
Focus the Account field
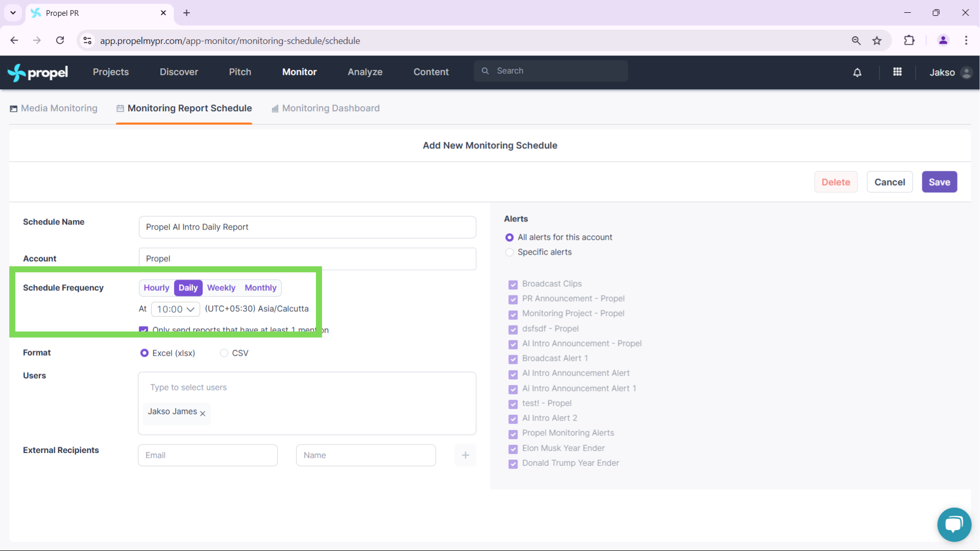pyautogui.click(x=307, y=259)
